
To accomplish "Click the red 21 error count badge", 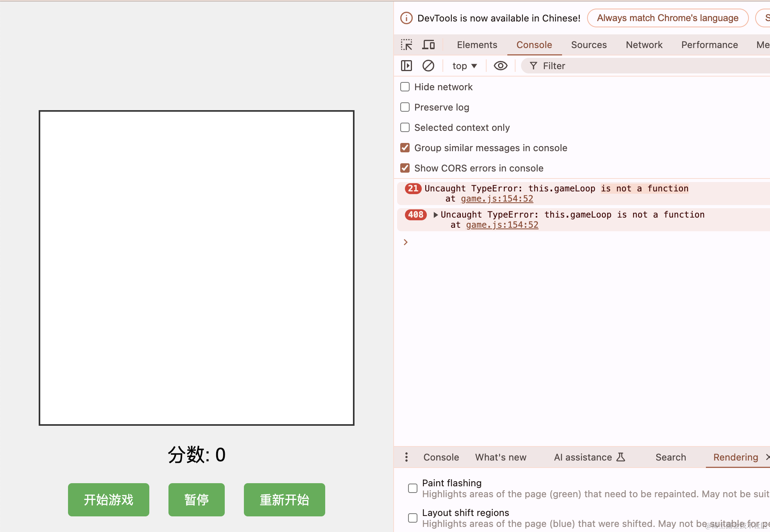I will 413,188.
